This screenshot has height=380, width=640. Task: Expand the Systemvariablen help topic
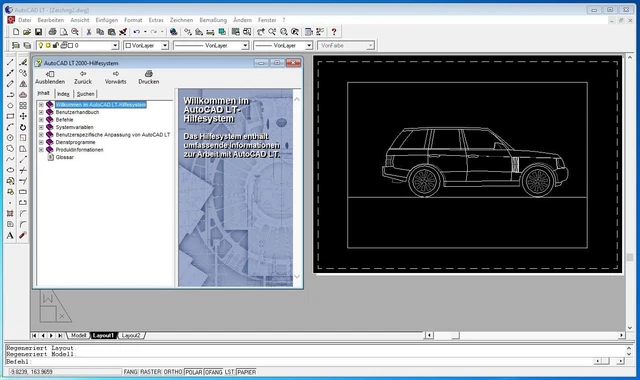coord(41,127)
